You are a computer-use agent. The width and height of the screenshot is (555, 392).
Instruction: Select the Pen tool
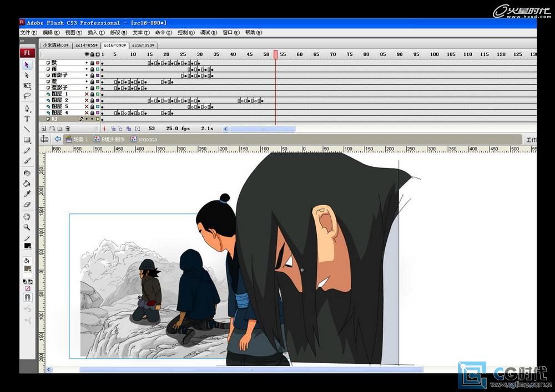[x=27, y=108]
